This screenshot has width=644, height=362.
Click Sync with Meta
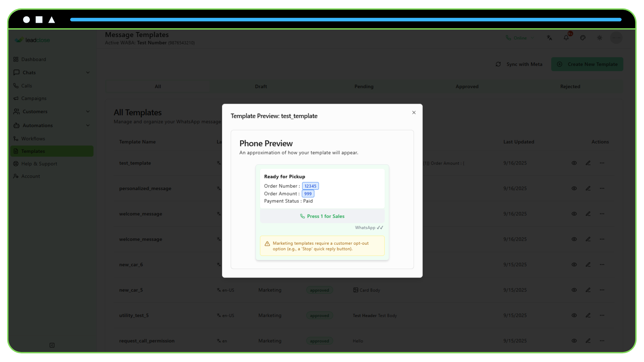(x=519, y=64)
